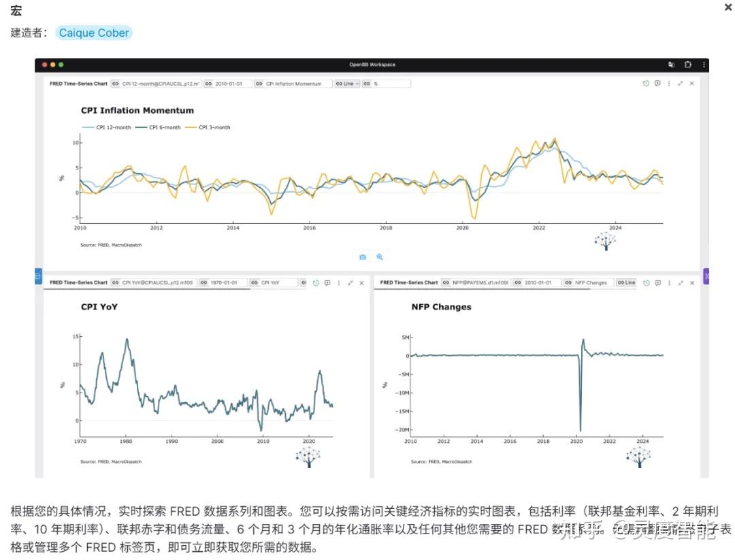The height and width of the screenshot is (560, 735).
Task: Toggle visibility of the CPI 3-month series
Action: 216,127
